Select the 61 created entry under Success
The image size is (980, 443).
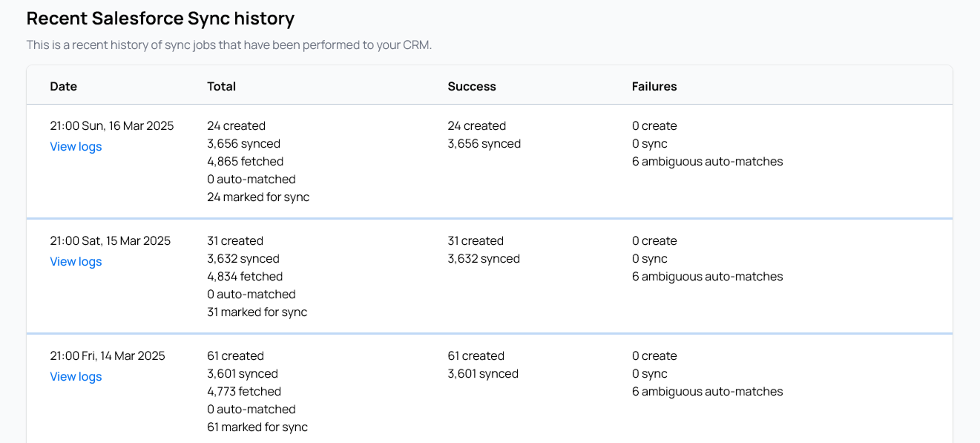coord(476,356)
